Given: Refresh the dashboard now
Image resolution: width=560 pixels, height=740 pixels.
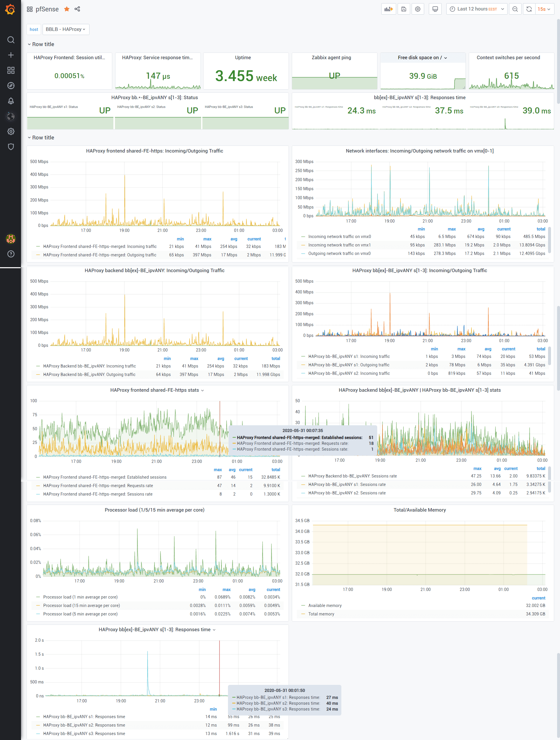Looking at the screenshot, I should (x=529, y=9).
